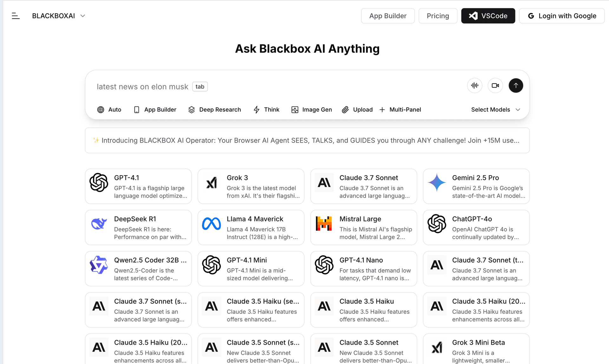
Task: Click Upload attachment option
Action: (357, 110)
